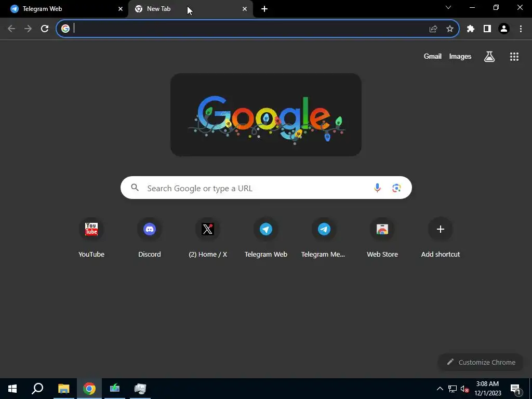The image size is (532, 399).
Task: Open Windows taskbar search
Action: pyautogui.click(x=37, y=389)
